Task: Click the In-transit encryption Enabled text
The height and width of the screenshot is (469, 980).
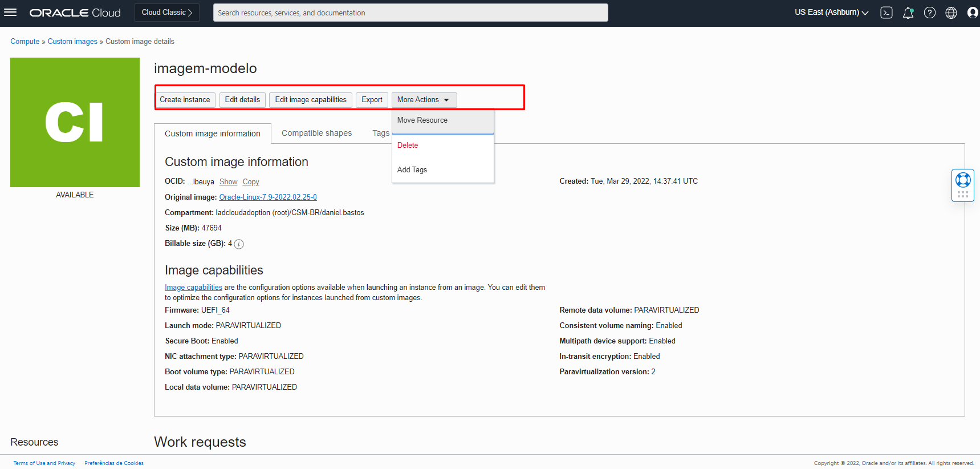Action: (x=609, y=357)
